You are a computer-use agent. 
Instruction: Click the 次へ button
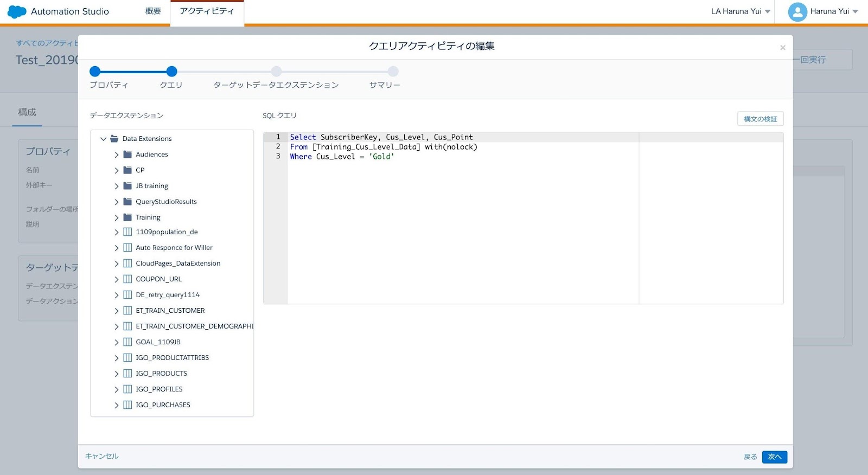click(774, 457)
